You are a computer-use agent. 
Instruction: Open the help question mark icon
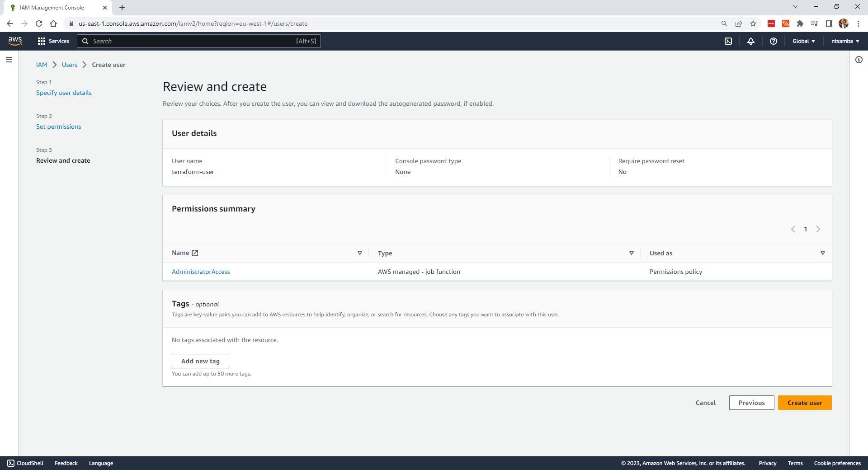pos(774,41)
